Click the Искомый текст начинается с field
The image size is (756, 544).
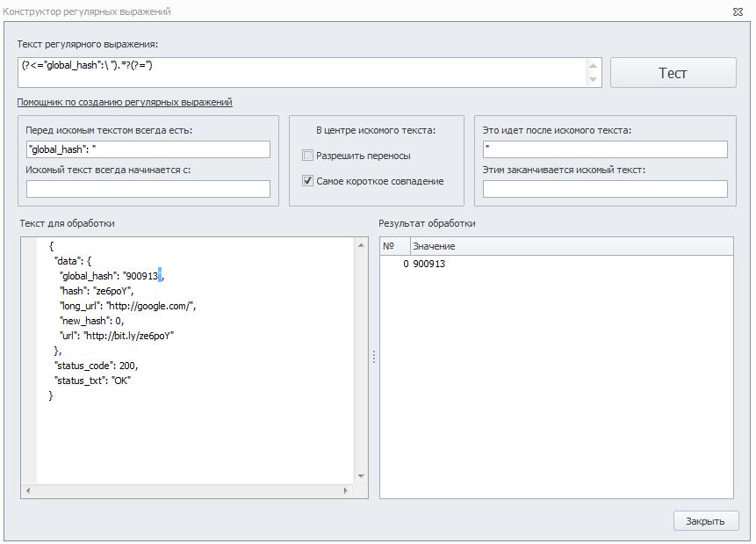pos(148,189)
